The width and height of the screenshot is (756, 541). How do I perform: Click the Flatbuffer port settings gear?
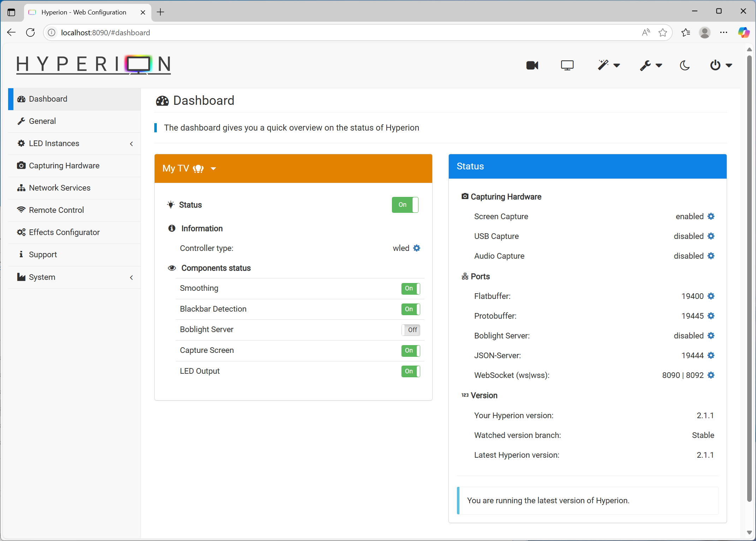click(x=711, y=296)
